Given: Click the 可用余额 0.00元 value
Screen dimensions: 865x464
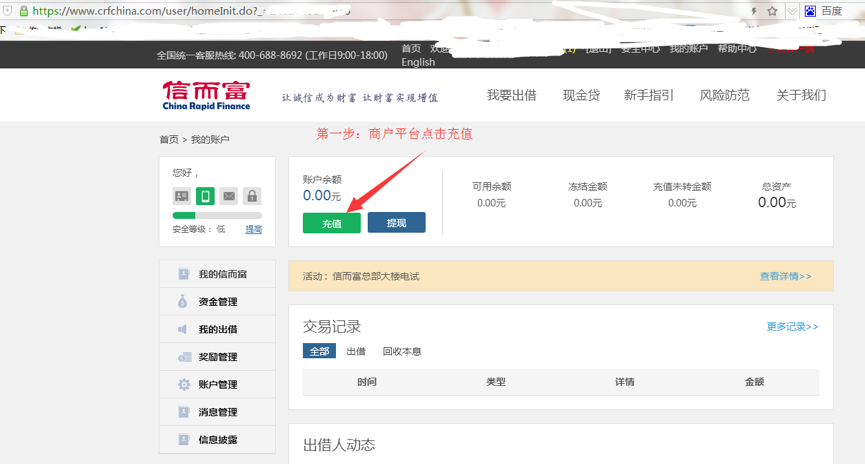Looking at the screenshot, I should pyautogui.click(x=491, y=203).
